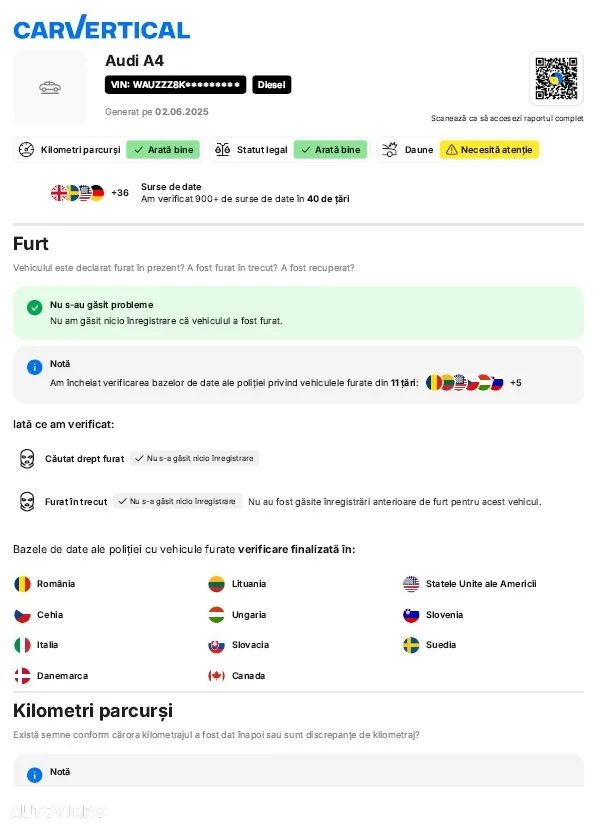Image resolution: width=600 pixels, height=827 pixels.
Task: Click the crash icon beside Daune
Action: coord(390,150)
